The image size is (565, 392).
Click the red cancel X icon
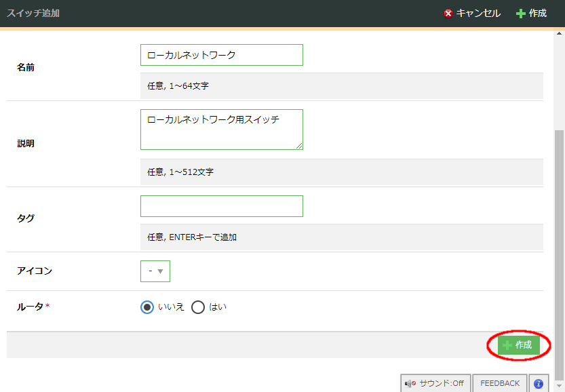(x=448, y=14)
